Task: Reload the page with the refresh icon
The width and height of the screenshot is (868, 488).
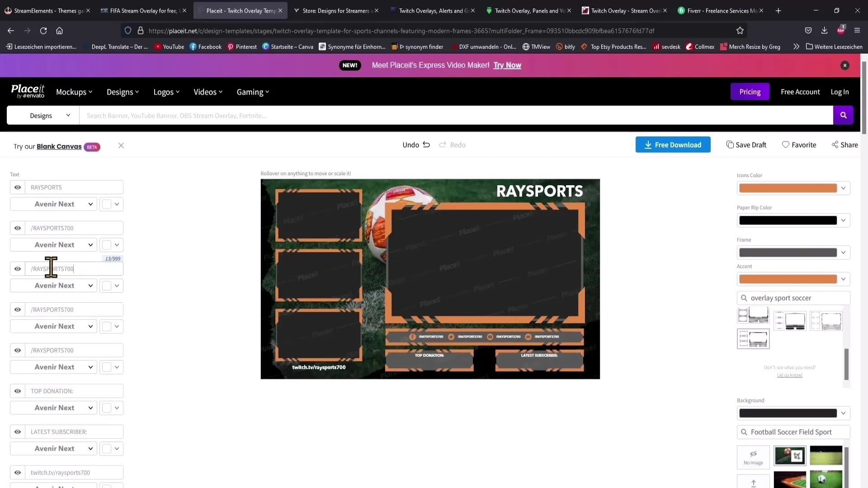Action: 43,31
